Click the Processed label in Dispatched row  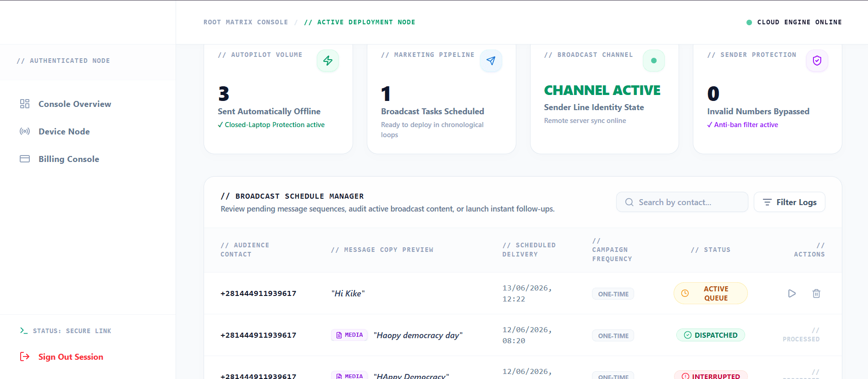coord(801,335)
